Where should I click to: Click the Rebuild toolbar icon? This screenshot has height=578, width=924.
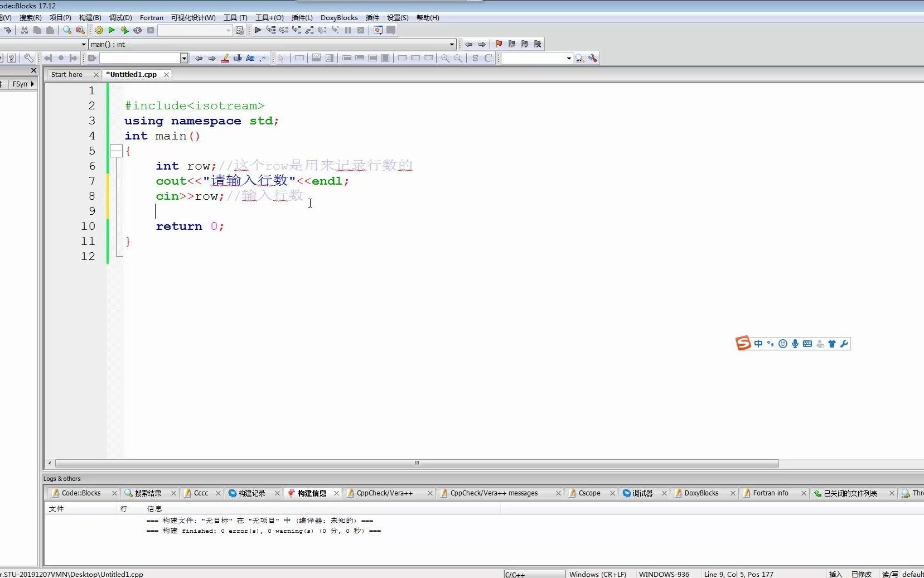(x=138, y=30)
